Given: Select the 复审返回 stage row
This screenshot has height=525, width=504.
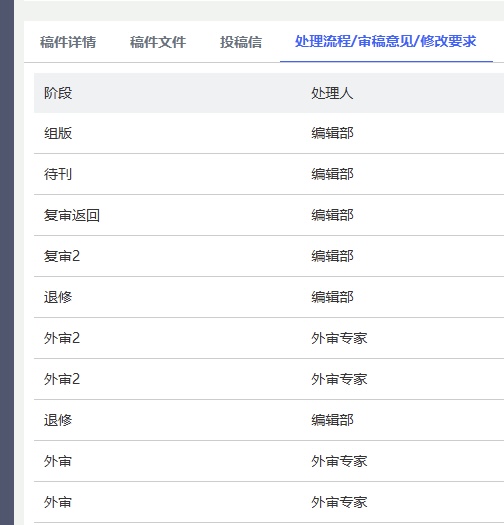Looking at the screenshot, I should (269, 215).
